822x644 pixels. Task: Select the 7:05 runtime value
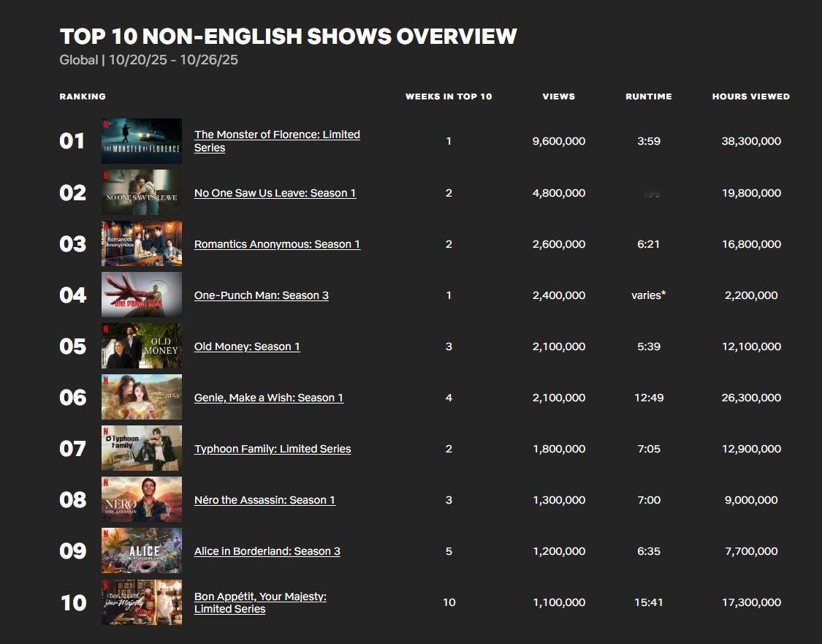[649, 449]
